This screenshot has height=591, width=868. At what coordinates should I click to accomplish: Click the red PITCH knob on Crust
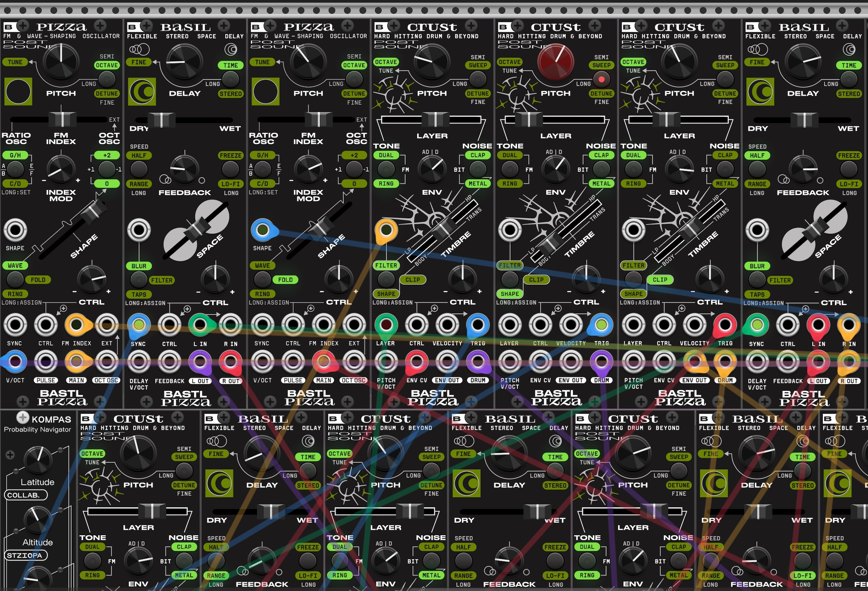click(556, 61)
